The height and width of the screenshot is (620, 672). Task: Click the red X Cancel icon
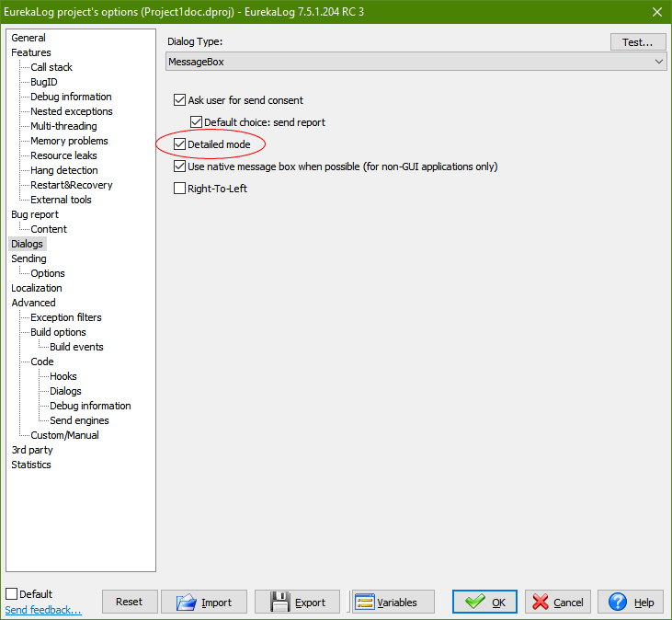coord(539,603)
